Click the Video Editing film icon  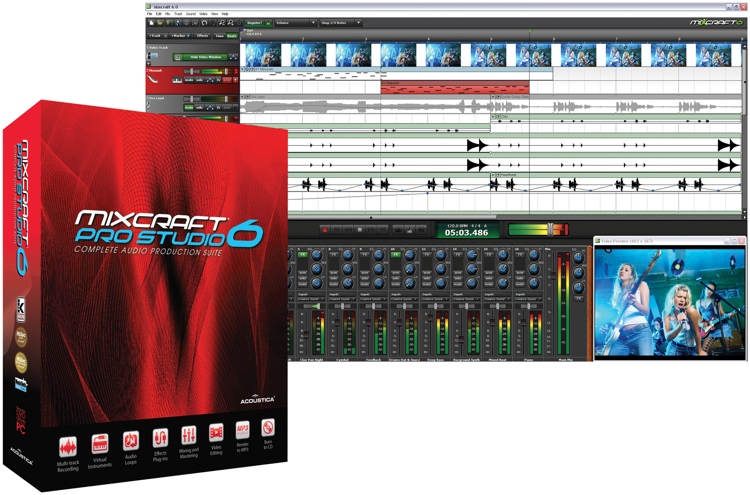click(x=216, y=434)
